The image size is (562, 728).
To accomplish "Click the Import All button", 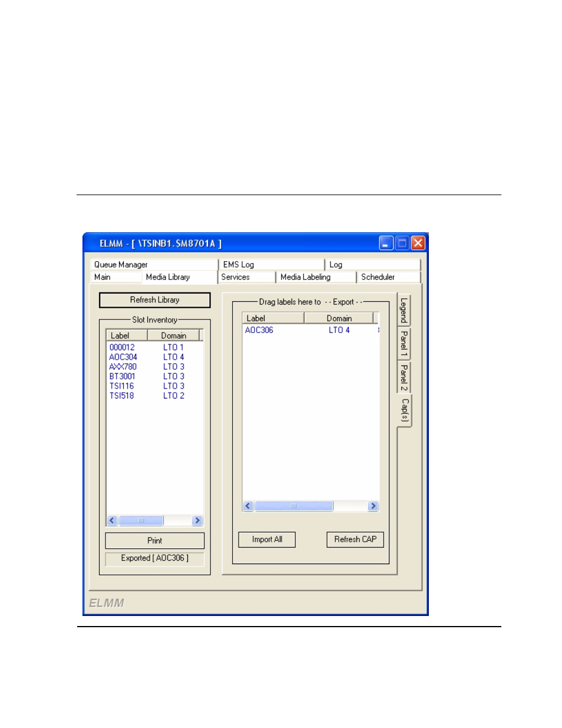I will click(267, 539).
